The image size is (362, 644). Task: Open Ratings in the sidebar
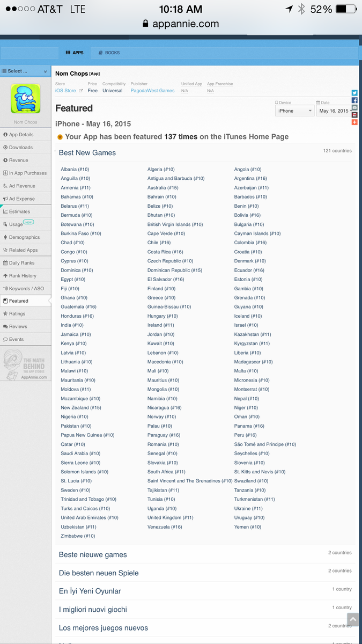coord(25,314)
